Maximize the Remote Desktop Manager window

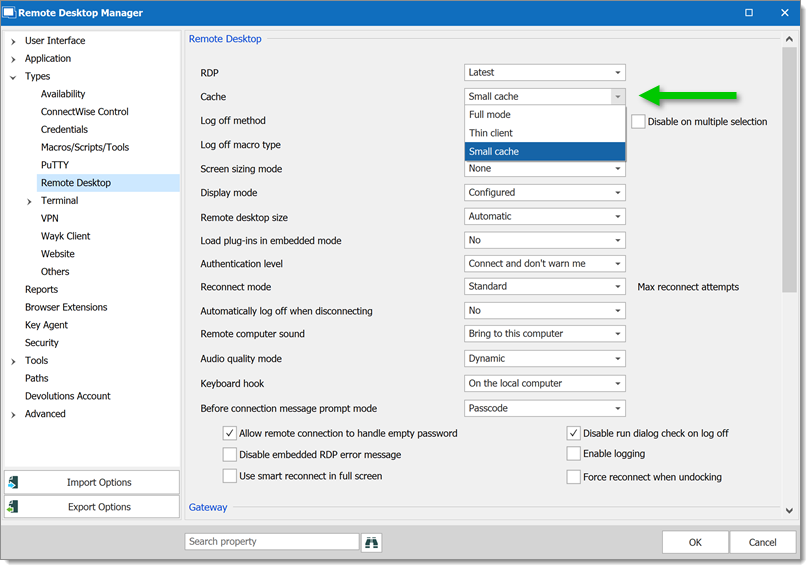(748, 13)
